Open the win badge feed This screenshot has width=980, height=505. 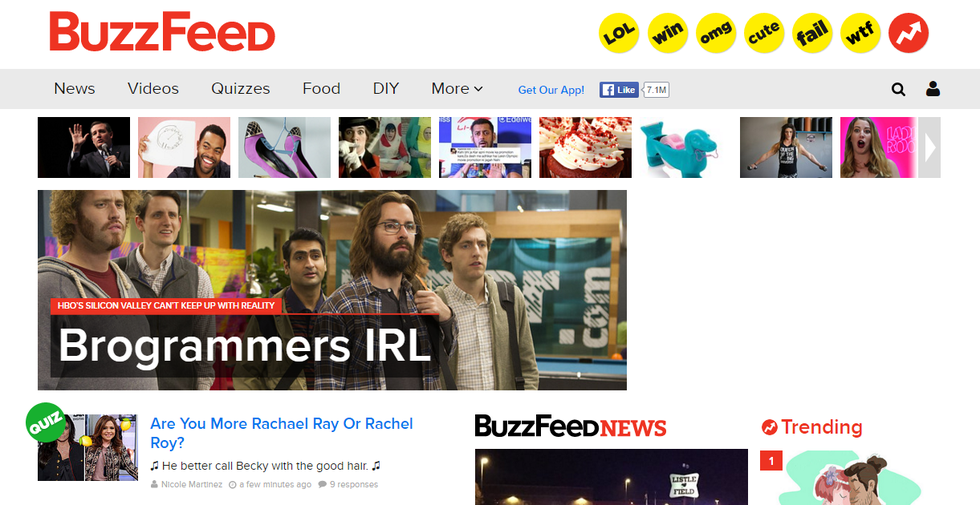pos(668,32)
